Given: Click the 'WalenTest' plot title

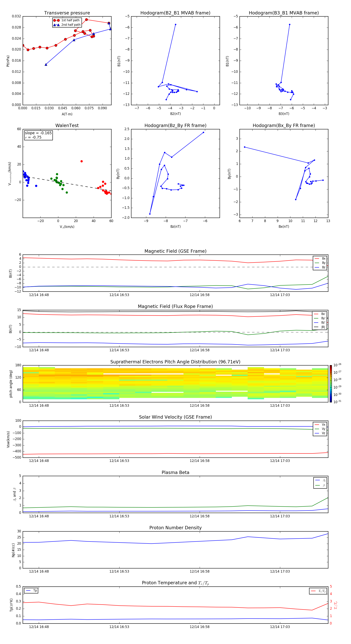Looking at the screenshot, I should tap(67, 125).
